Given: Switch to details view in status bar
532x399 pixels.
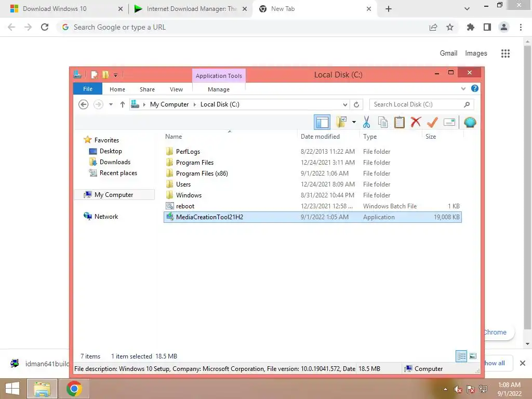Looking at the screenshot, I should click(x=461, y=356).
